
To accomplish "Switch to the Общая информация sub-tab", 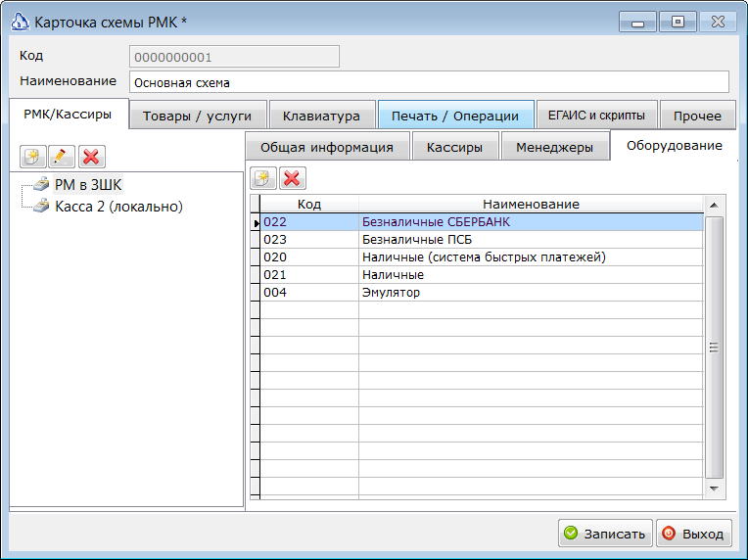I will click(327, 147).
